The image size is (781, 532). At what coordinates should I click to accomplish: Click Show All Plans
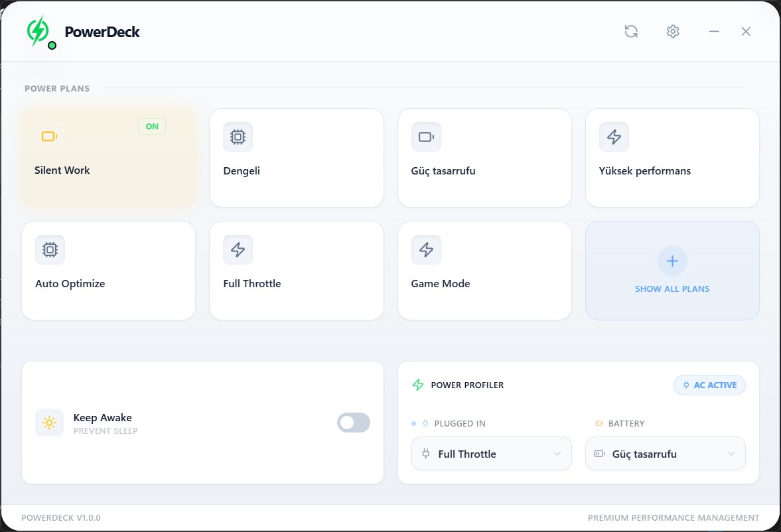pyautogui.click(x=672, y=271)
